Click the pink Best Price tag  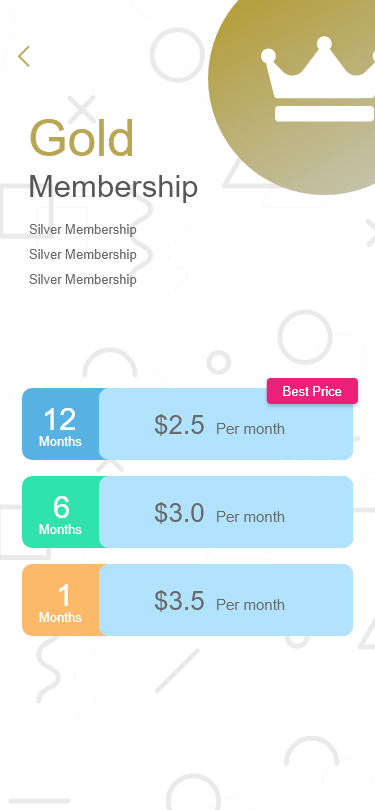pos(312,391)
